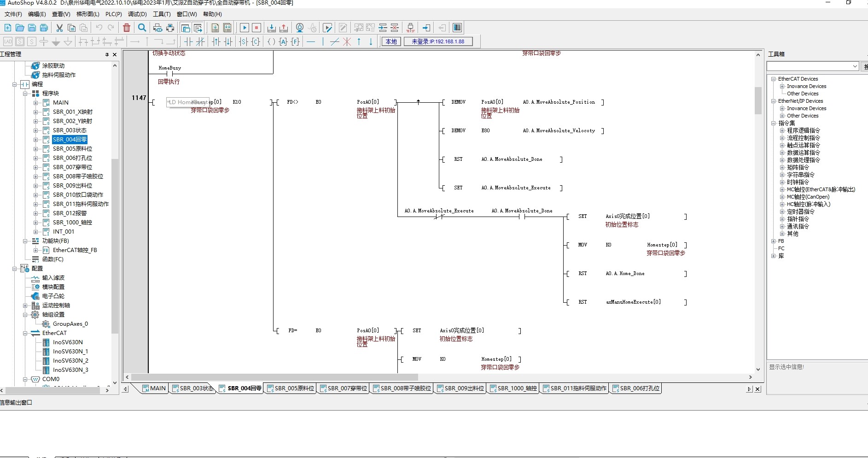
Task: Collapse the 编程 tree node
Action: pos(15,84)
